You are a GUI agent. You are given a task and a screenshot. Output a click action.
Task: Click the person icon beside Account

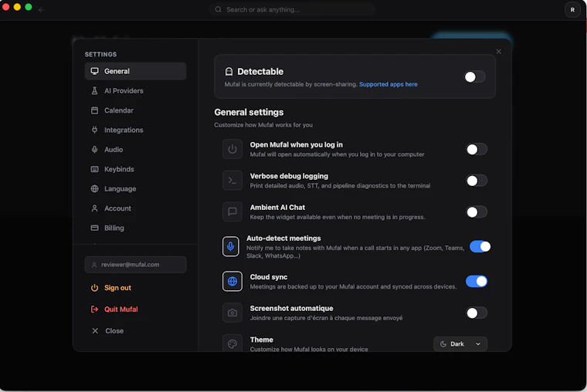click(x=95, y=208)
